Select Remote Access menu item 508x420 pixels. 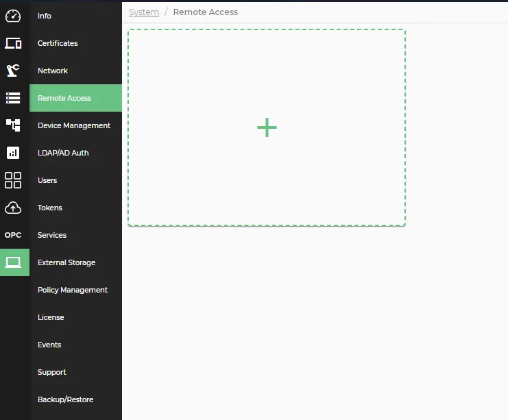click(x=75, y=98)
